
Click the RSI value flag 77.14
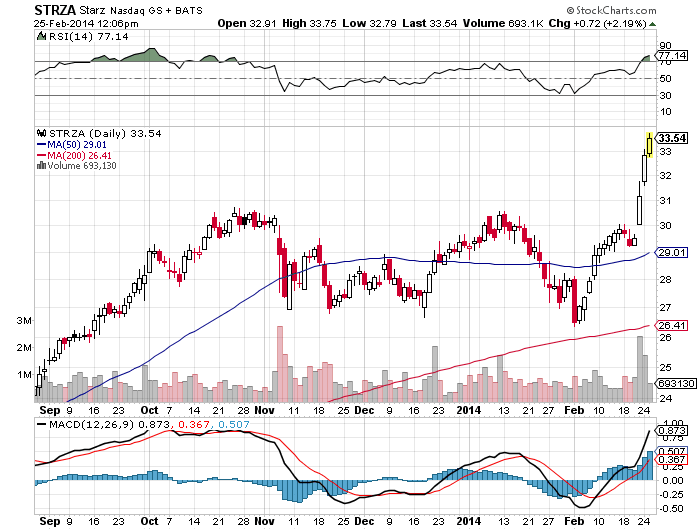(671, 55)
